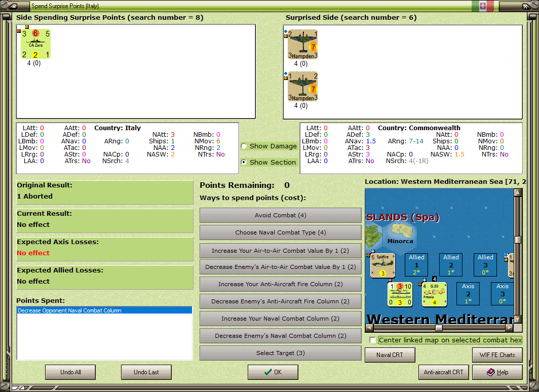Click the Allied 1 sea box
Screen dimensions: 539x392
click(416, 264)
